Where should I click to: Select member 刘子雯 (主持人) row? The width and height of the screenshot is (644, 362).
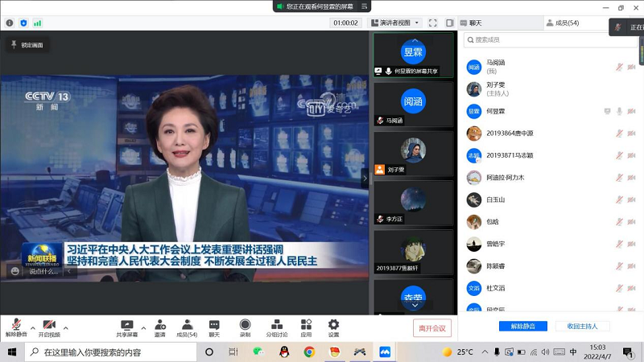(551, 89)
